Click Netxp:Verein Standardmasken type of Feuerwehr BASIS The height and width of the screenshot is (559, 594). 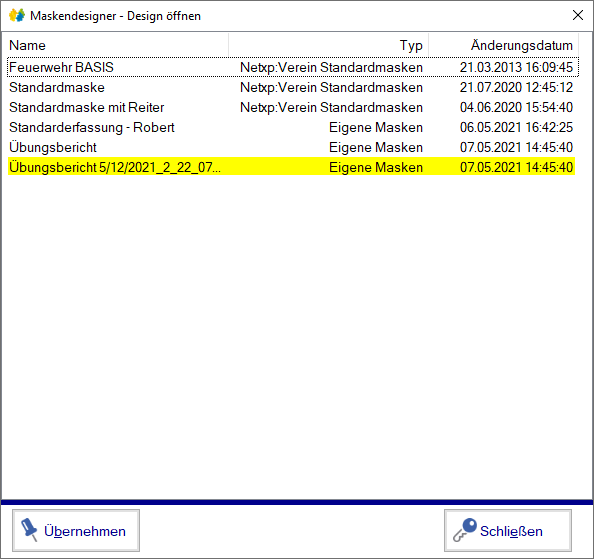tap(331, 67)
